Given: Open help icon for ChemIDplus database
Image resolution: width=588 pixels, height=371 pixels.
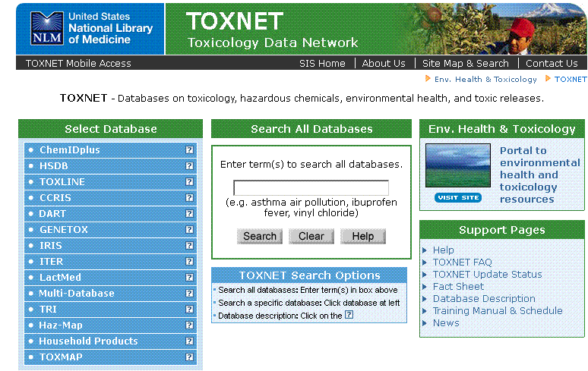Looking at the screenshot, I should point(189,149).
